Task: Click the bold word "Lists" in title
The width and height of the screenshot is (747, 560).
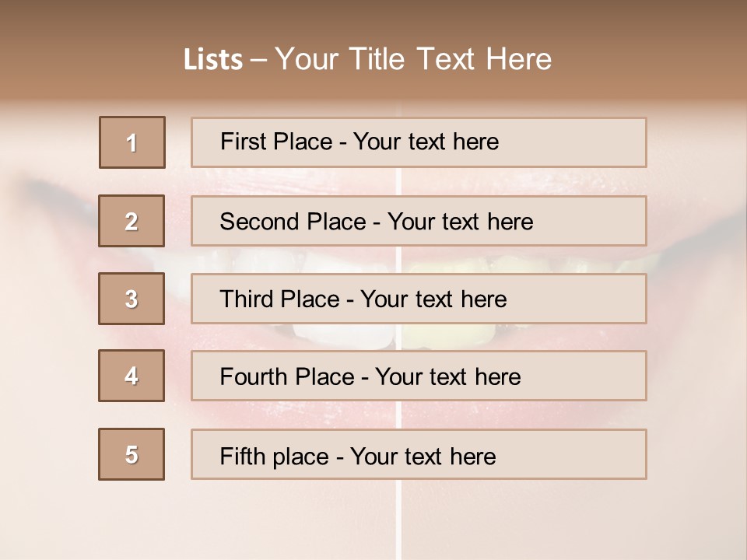Action: click(x=212, y=60)
